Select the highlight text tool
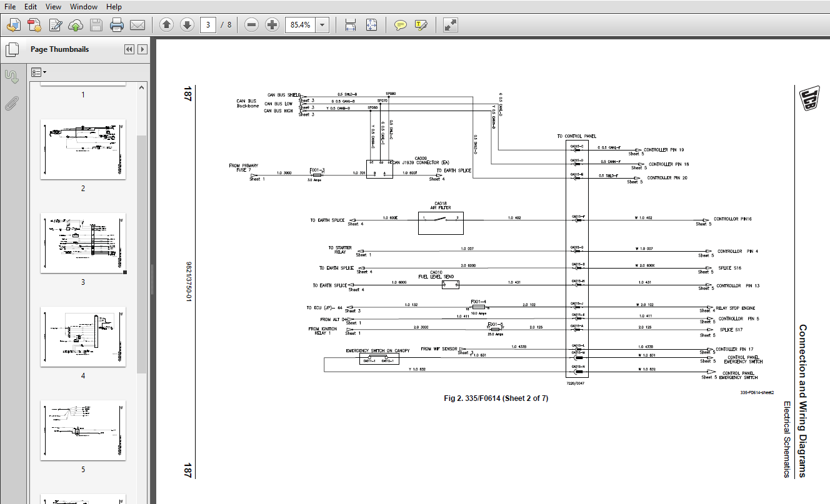This screenshot has height=504, width=830. (x=421, y=25)
